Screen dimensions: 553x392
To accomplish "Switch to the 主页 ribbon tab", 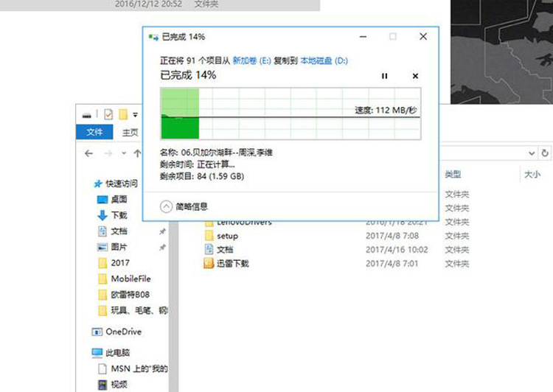I will [x=130, y=133].
